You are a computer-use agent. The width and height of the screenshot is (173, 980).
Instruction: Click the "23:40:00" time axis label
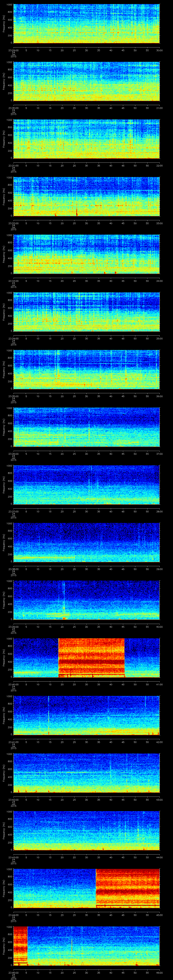point(13,684)
